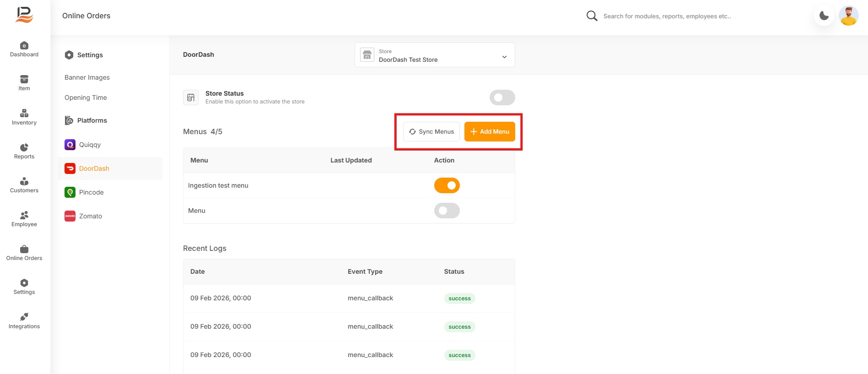This screenshot has width=868, height=374.
Task: Turn on the Menu row toggle
Action: click(447, 211)
